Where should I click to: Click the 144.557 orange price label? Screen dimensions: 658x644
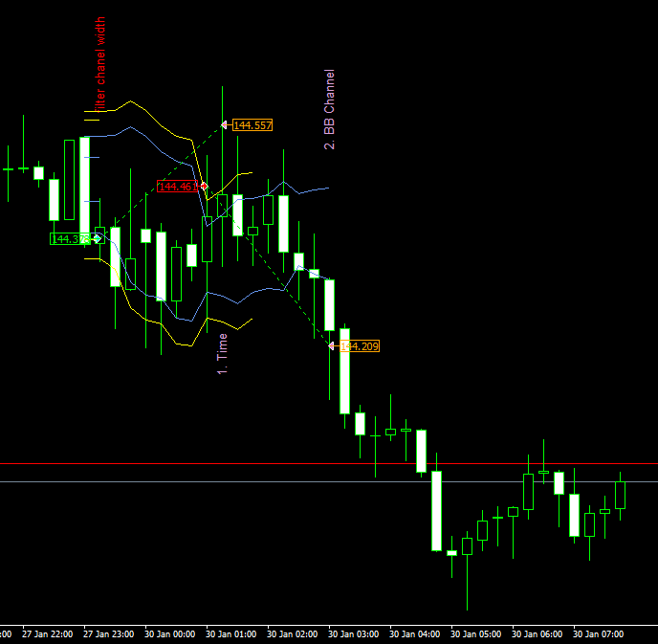tap(252, 125)
